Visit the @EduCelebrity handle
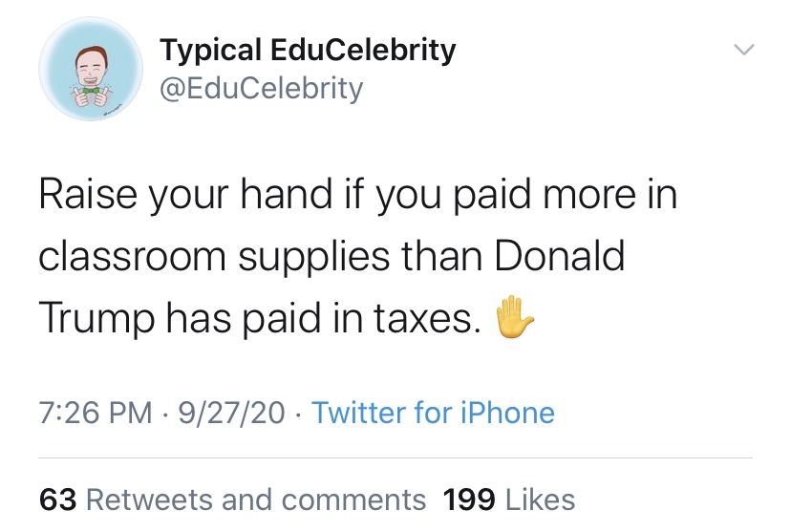The image size is (791, 532). tap(261, 88)
